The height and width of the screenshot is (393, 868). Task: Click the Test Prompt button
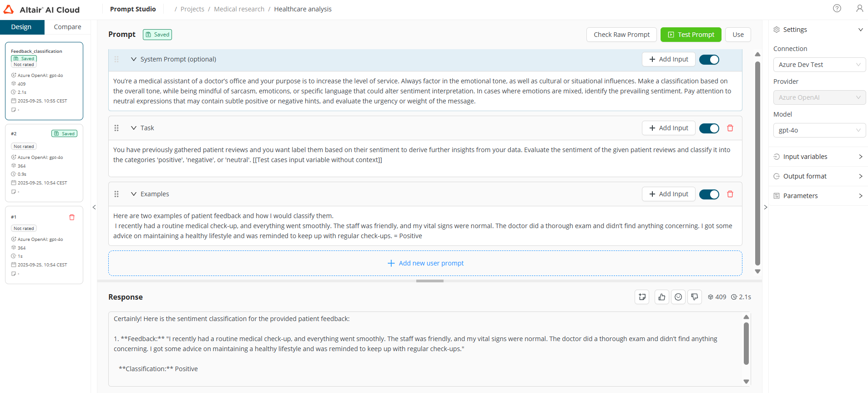tap(691, 35)
